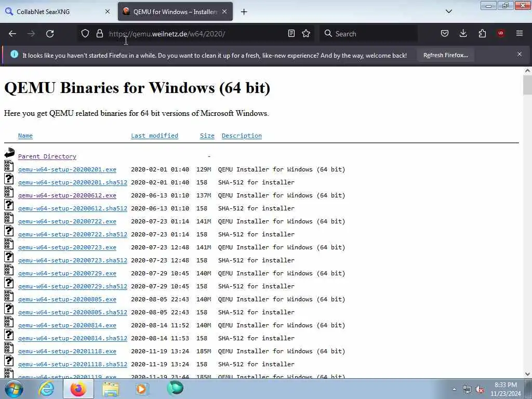Close the QEMU for Windows tab
This screenshot has height=399, width=532.
click(224, 11)
